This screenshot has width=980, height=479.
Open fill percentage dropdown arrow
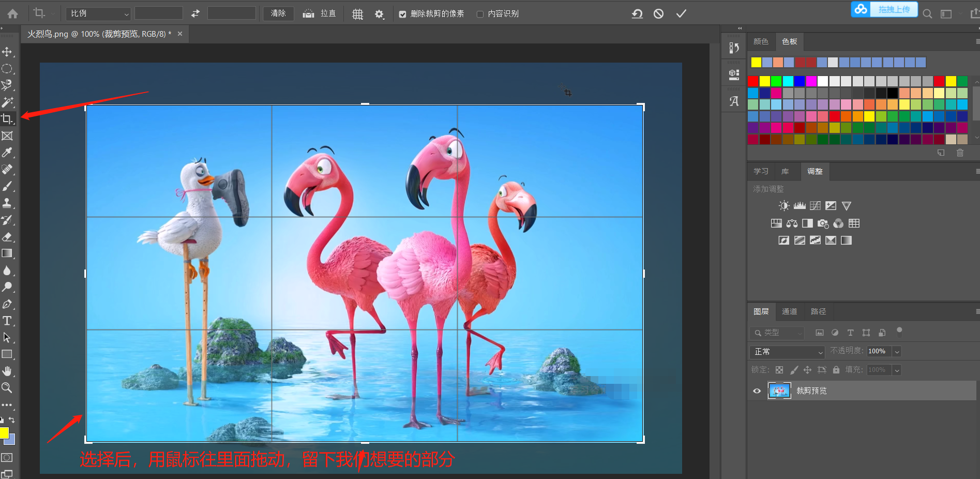897,370
